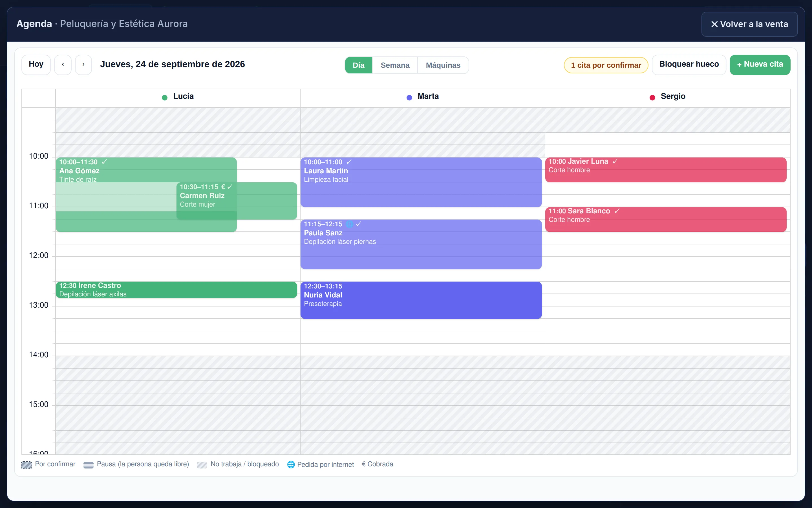The image size is (812, 508).
Task: Click Lucía's green color dot
Action: [164, 97]
